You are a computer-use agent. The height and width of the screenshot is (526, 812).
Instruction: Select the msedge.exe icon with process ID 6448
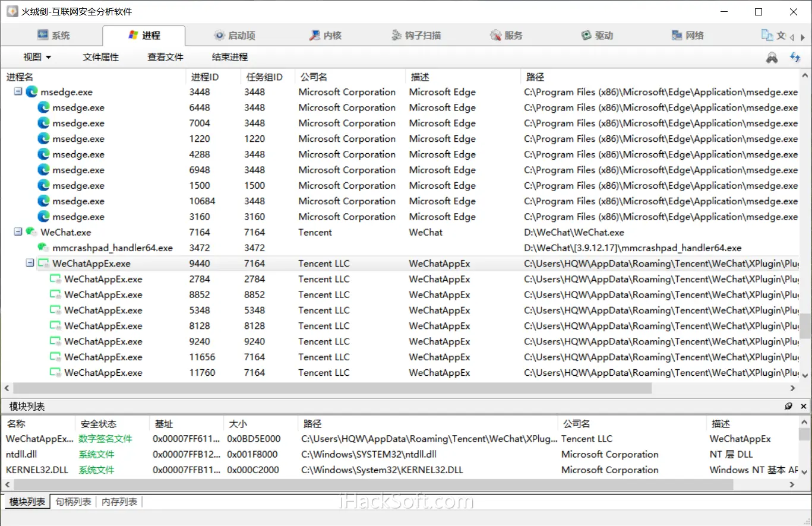[43, 107]
